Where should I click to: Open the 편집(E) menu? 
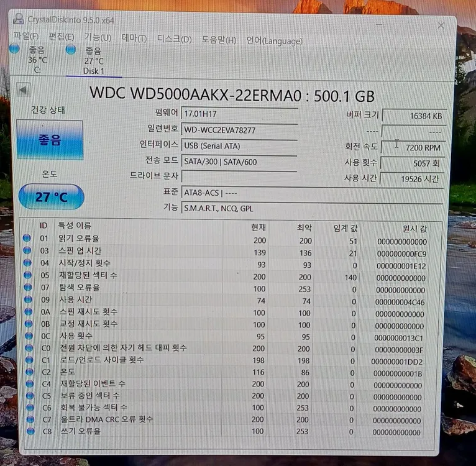(x=62, y=37)
